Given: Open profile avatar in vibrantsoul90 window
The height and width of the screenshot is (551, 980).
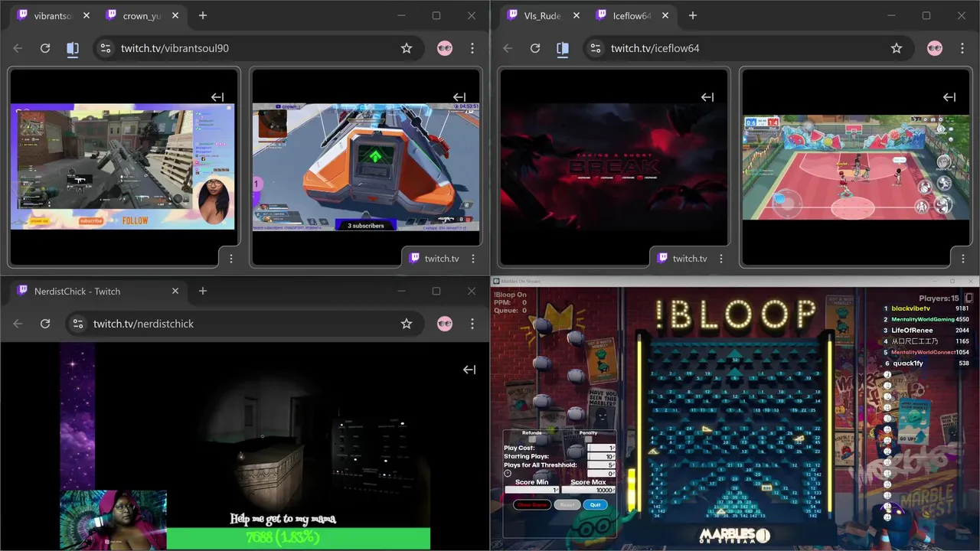Looking at the screenshot, I should point(445,48).
